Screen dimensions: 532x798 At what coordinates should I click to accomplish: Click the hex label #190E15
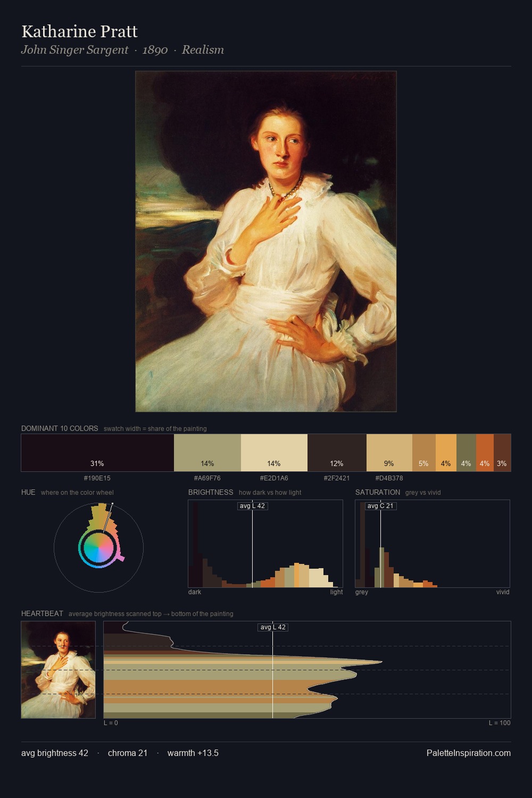(97, 478)
